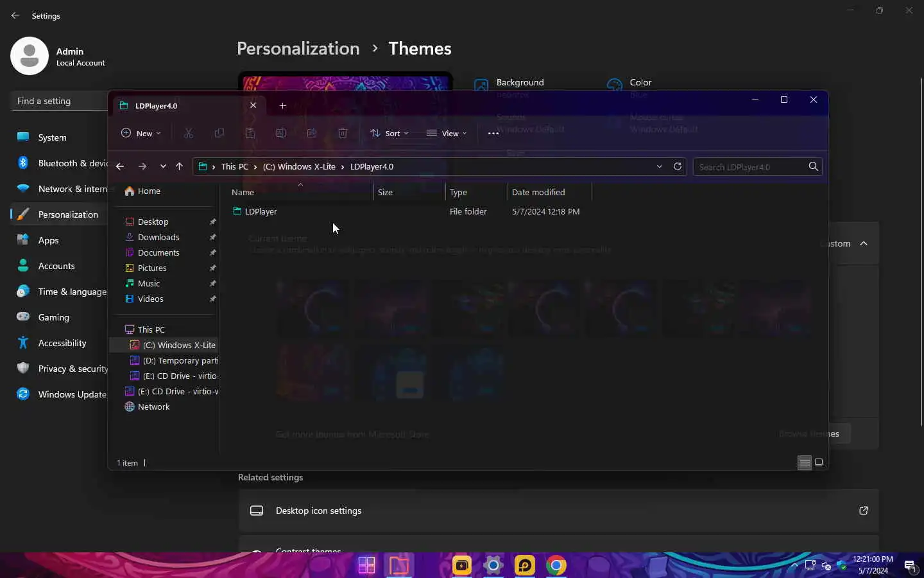Image resolution: width=924 pixels, height=578 pixels.
Task: Click the Cut icon in Explorer toolbar
Action: click(189, 133)
